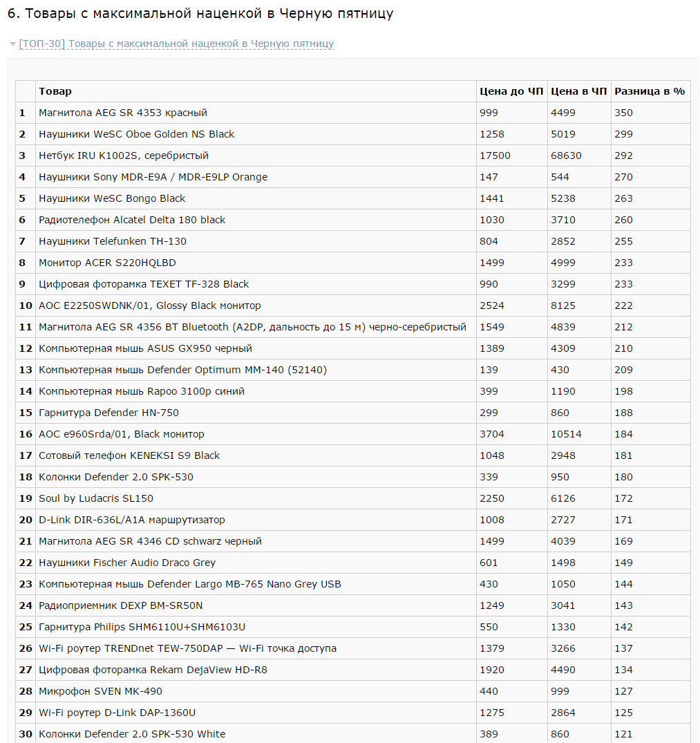The height and width of the screenshot is (743, 700).
Task: Open the ТОП-30 Товары с максимальной наценкой link
Action: (x=176, y=44)
